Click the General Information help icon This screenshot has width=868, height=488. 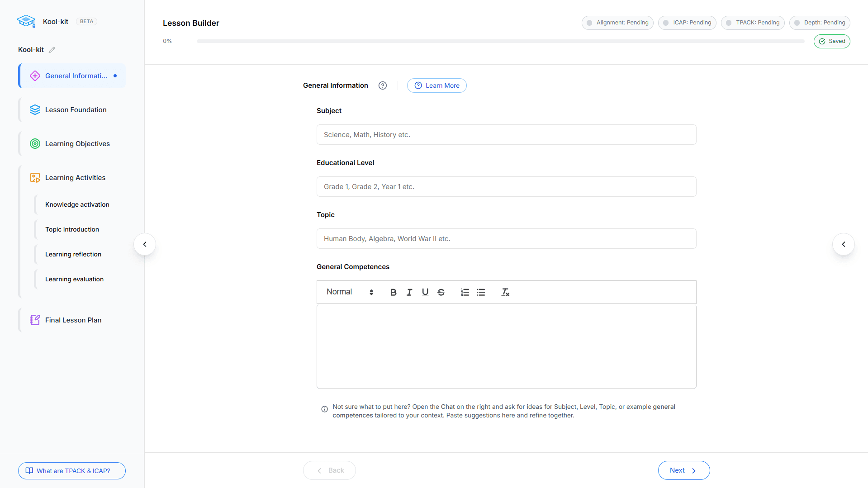pos(383,85)
